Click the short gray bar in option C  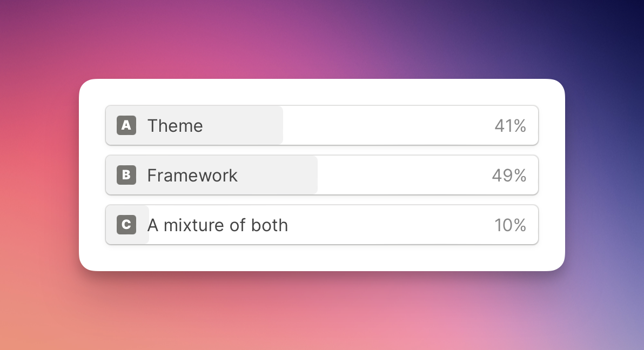coord(128,225)
